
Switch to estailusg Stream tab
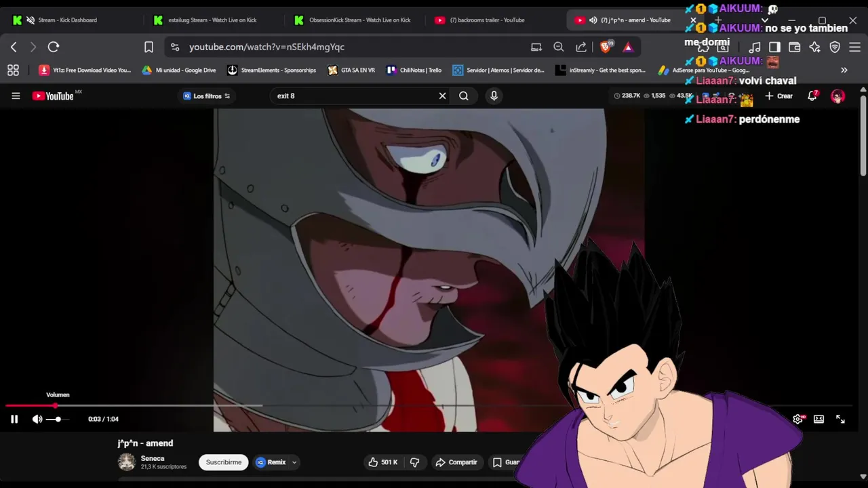(212, 20)
